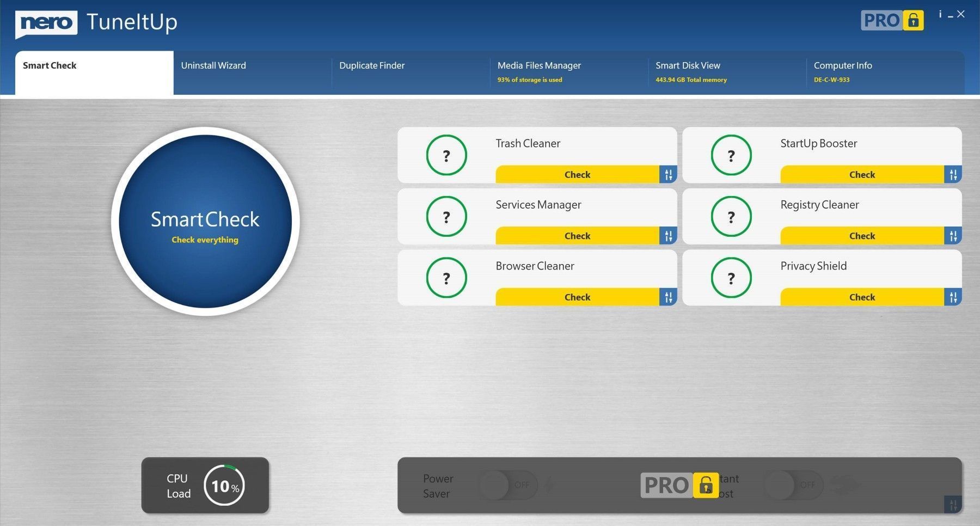The height and width of the screenshot is (526, 980).
Task: Start SmartCheck with the big blue circle
Action: (x=205, y=222)
